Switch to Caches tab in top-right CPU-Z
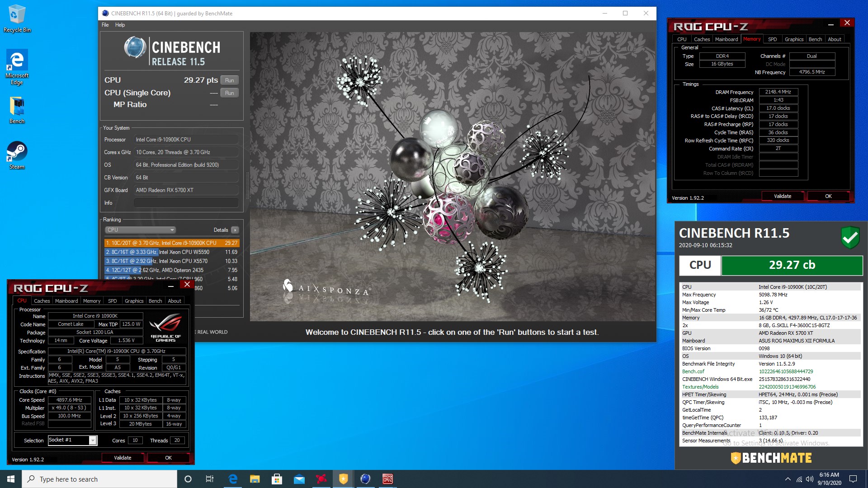Screen dimensions: 868x488 point(702,39)
